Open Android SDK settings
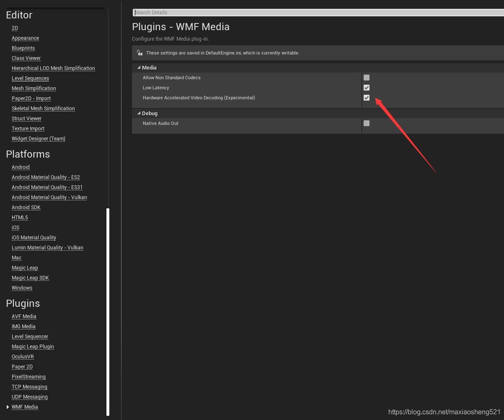 pyautogui.click(x=26, y=207)
